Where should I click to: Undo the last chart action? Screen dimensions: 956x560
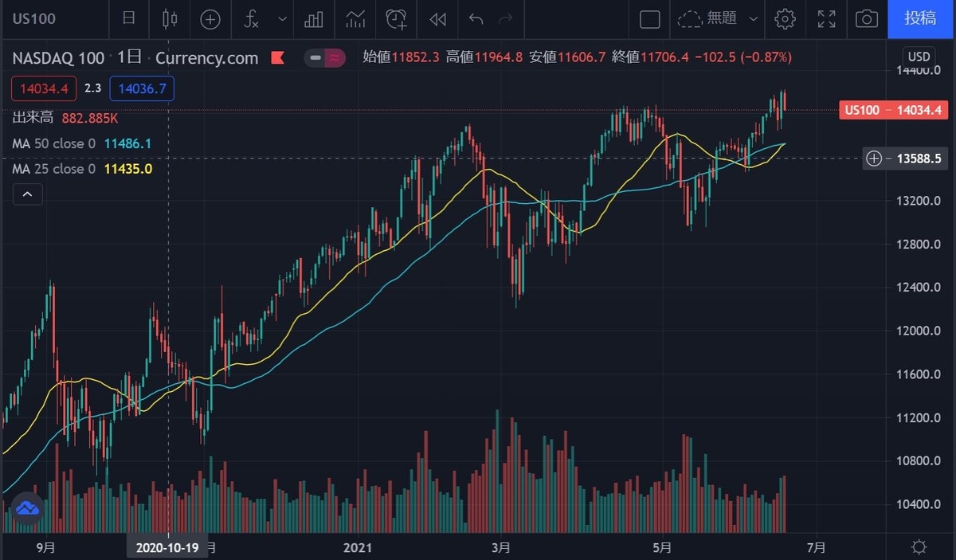pyautogui.click(x=476, y=19)
